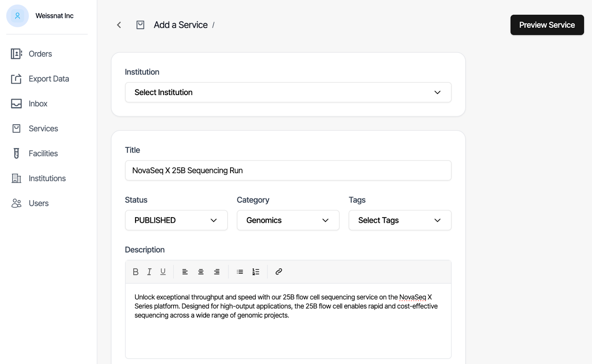Click the Preview Service button
Viewport: 592px width, 364px height.
click(547, 25)
